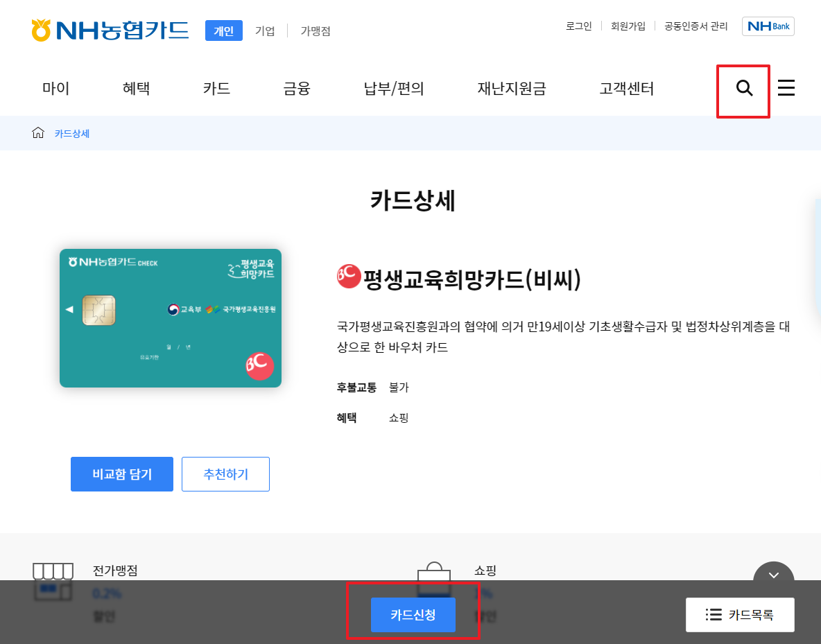Click the 카드상세 page heading
This screenshot has width=821, height=644.
(x=413, y=200)
